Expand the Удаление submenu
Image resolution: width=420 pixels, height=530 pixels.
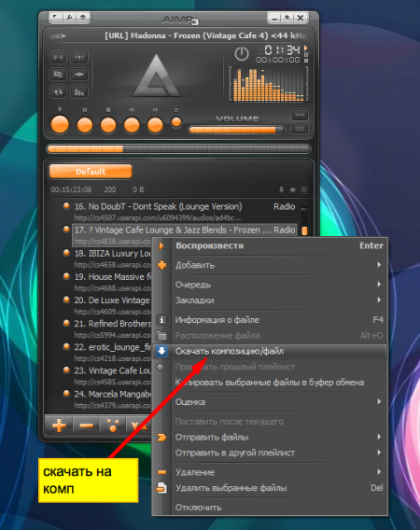click(x=270, y=472)
